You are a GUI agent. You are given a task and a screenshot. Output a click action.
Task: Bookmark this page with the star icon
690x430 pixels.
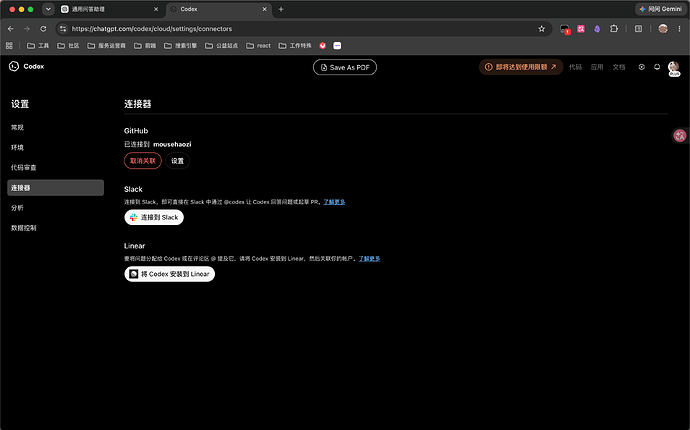point(542,29)
